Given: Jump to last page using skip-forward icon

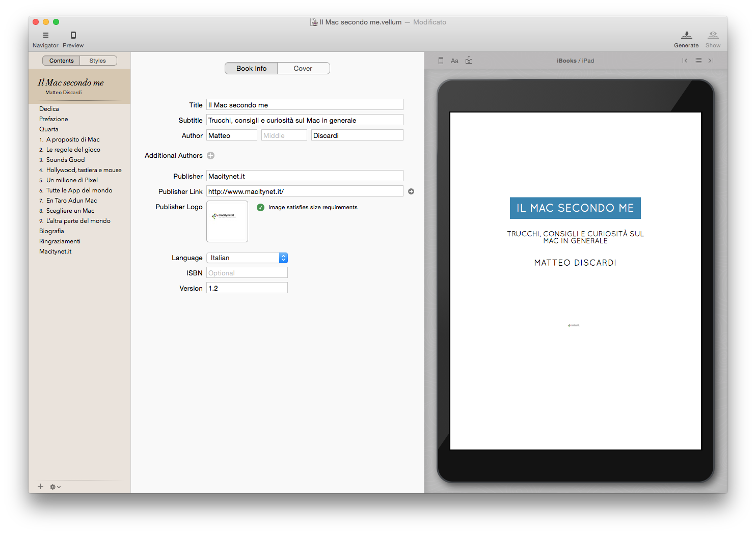Looking at the screenshot, I should [x=711, y=60].
